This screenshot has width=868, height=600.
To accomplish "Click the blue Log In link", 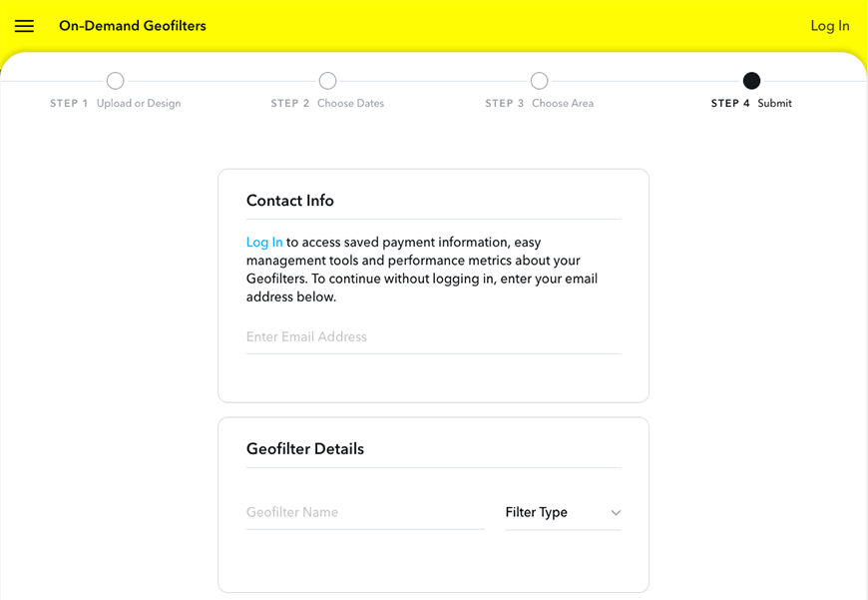I will (263, 242).
